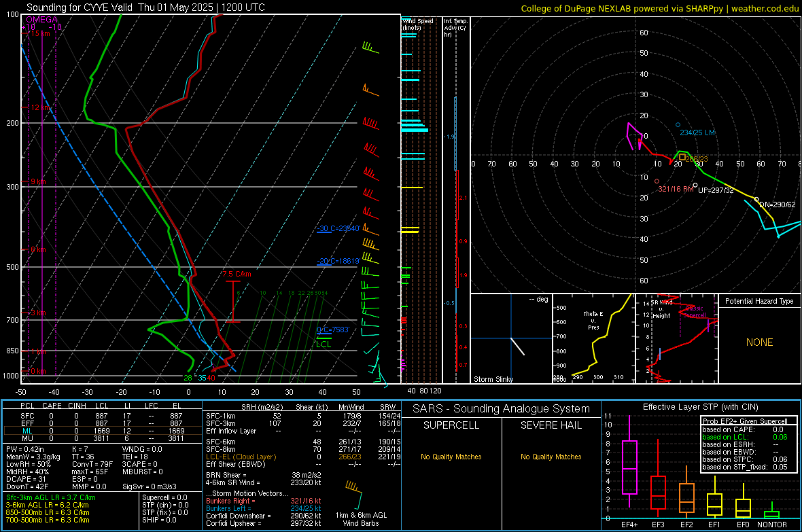The image size is (802, 532).
Task: Click the '12 km' height marker
Action: (x=41, y=107)
